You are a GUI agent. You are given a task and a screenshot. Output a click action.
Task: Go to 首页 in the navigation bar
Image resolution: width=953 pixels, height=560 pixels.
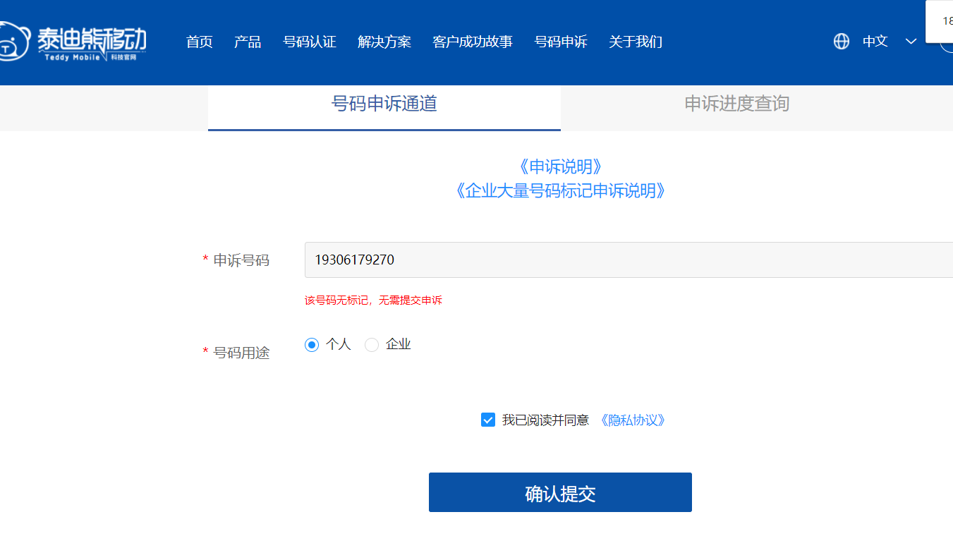[x=199, y=42]
